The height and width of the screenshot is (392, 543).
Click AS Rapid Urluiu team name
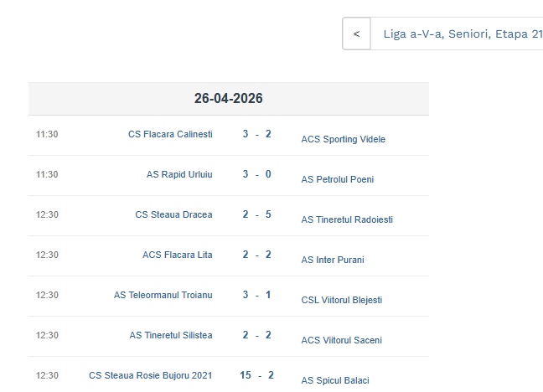(179, 174)
